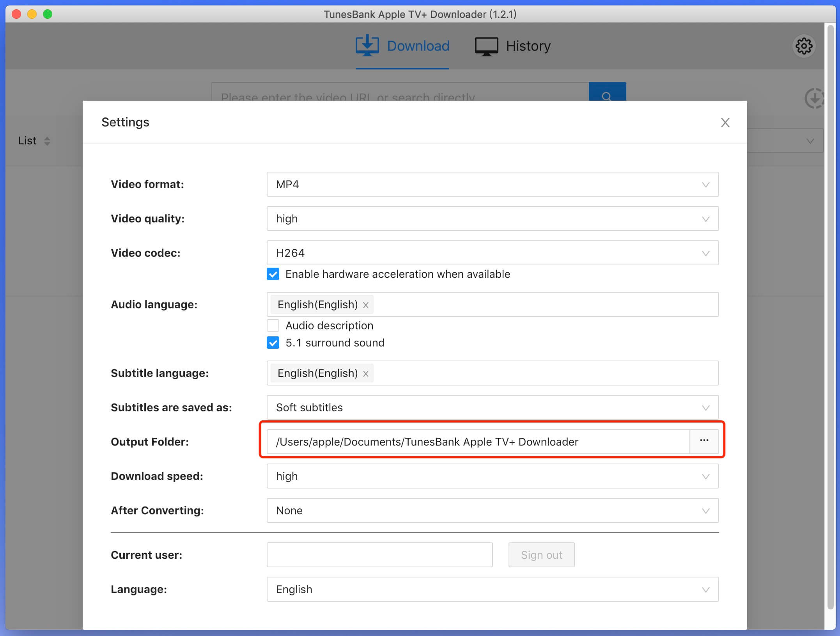The image size is (840, 636).
Task: Remove English tag from Subtitle language
Action: 365,374
